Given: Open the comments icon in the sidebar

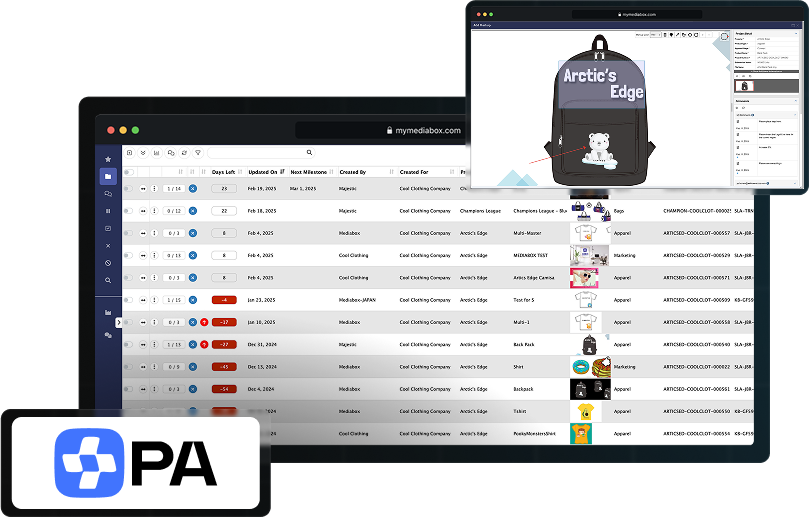Looking at the screenshot, I should pos(108,194).
